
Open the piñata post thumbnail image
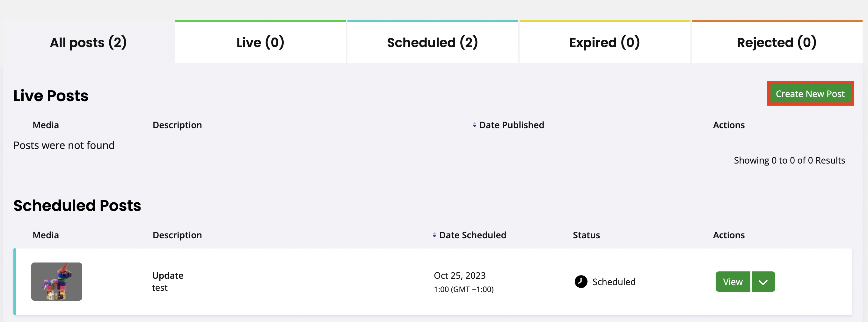(x=57, y=282)
